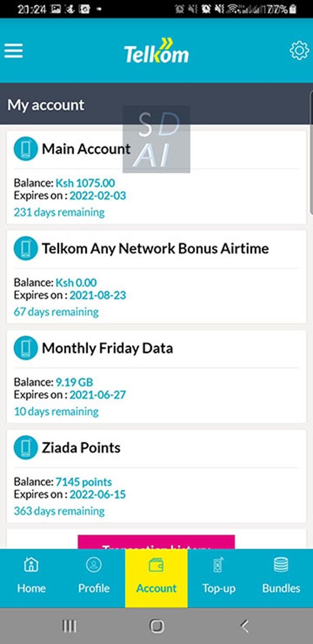
Task: Tap the Ziada Points circular icon
Action: click(25, 447)
